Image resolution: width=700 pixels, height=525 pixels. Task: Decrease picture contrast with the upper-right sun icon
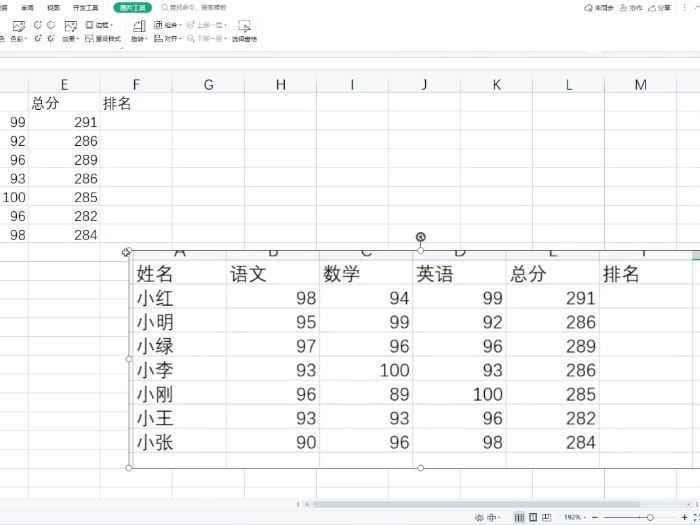click(51, 25)
